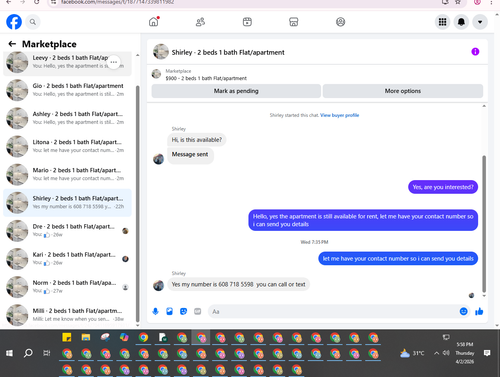Click Shirley's listing thumbnail in chat header
Image resolution: width=500 pixels, height=377 pixels.
click(x=161, y=52)
